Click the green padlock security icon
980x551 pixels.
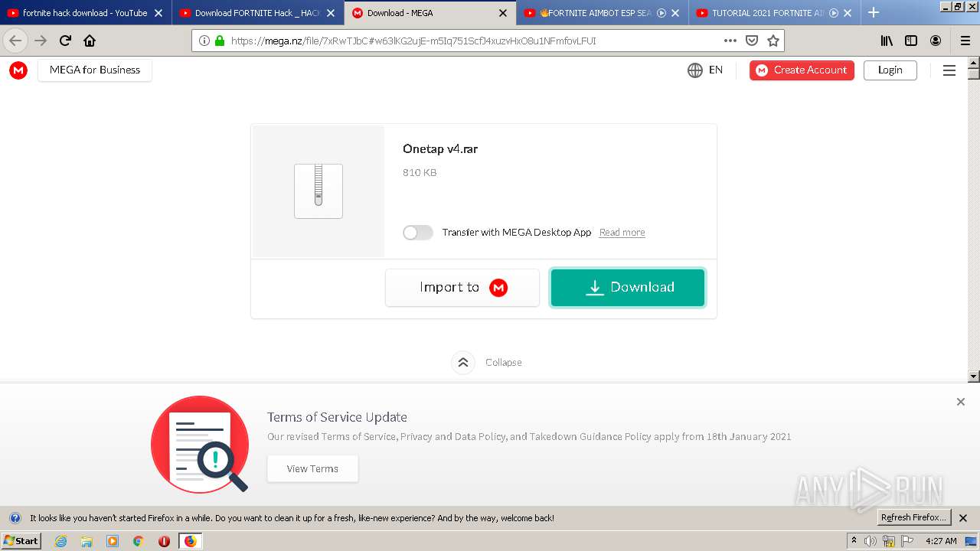point(220,41)
